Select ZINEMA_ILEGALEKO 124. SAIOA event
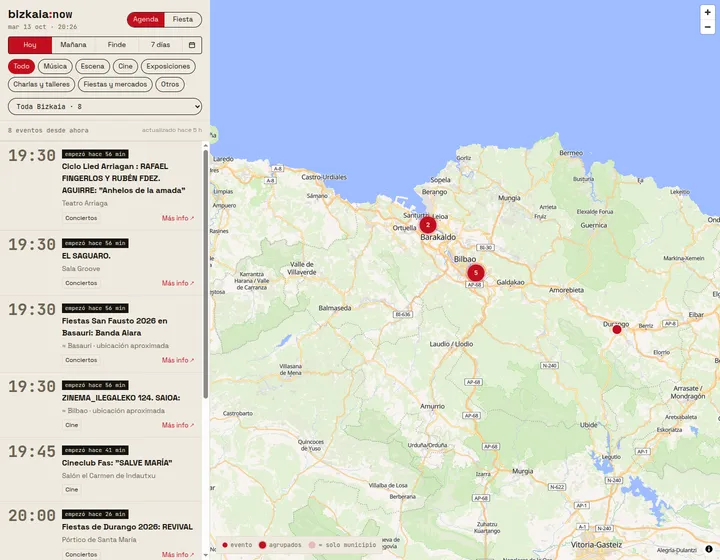The image size is (720, 560). pyautogui.click(x=121, y=398)
